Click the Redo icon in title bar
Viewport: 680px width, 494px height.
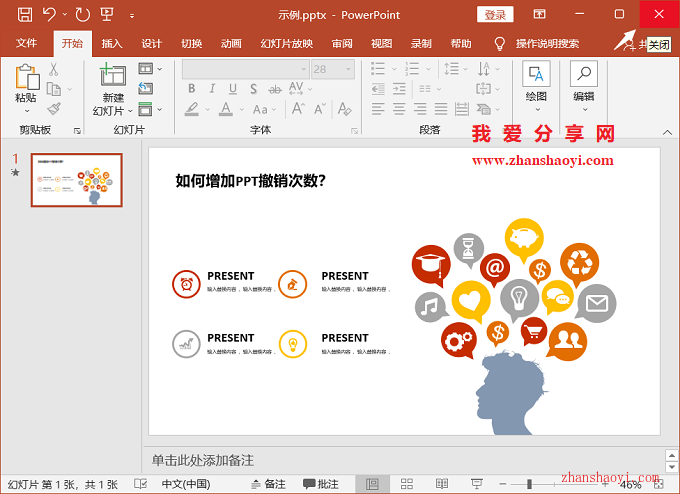tap(82, 15)
